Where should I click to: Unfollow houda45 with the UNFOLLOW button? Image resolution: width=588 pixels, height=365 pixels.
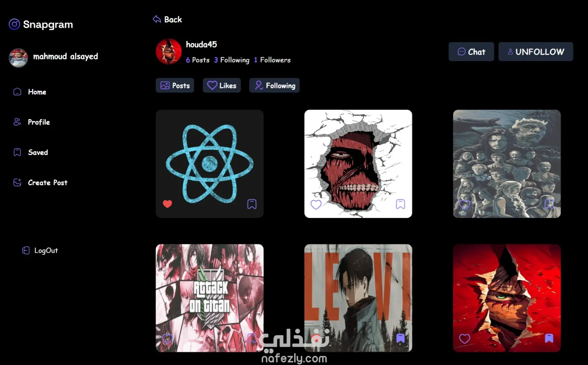click(x=536, y=52)
